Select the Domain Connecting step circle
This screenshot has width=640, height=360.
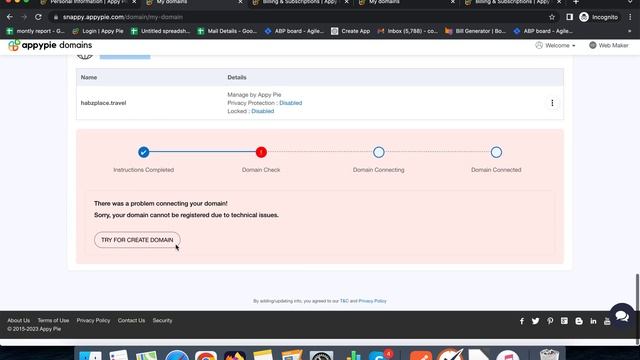point(379,152)
